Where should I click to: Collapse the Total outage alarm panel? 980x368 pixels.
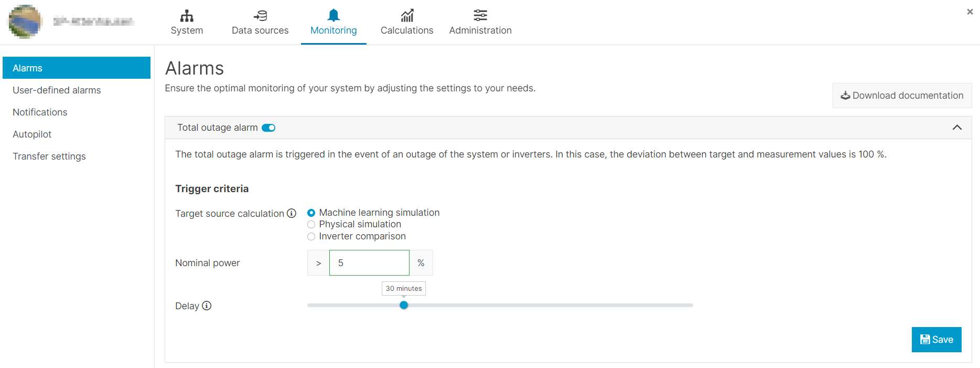tap(956, 128)
